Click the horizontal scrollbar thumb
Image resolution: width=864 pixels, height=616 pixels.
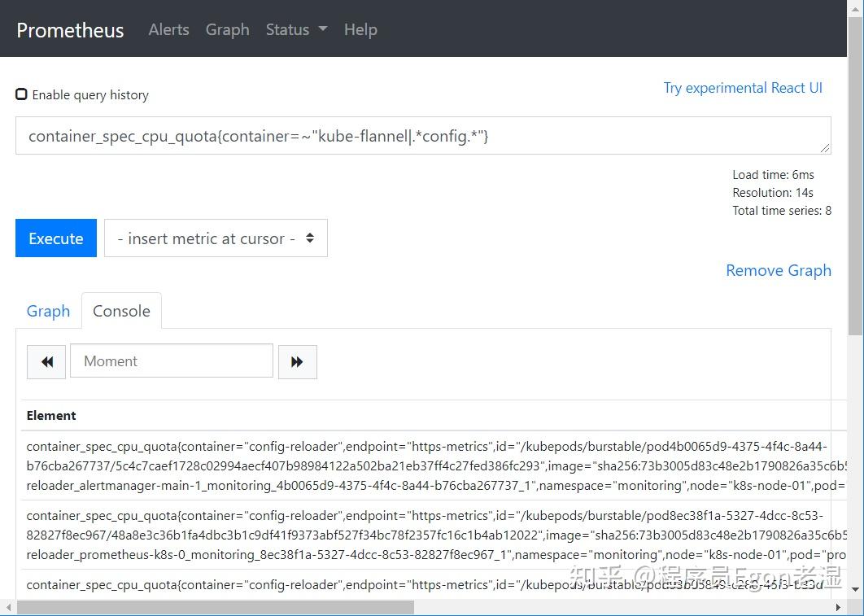[216, 607]
